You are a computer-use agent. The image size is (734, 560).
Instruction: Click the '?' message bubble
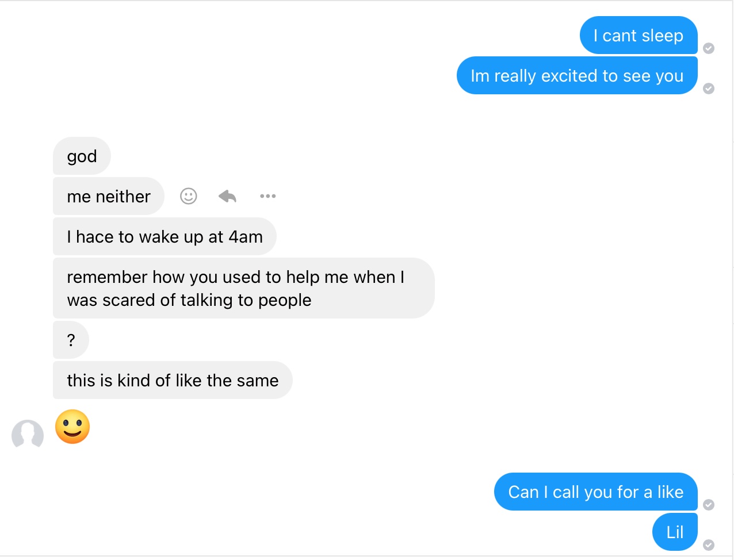tap(71, 340)
